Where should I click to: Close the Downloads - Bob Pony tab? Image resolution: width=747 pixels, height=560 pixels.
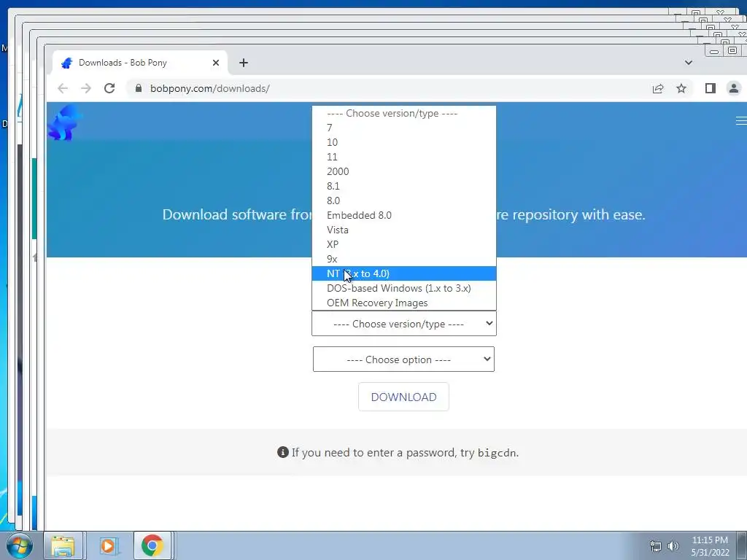pyautogui.click(x=216, y=63)
